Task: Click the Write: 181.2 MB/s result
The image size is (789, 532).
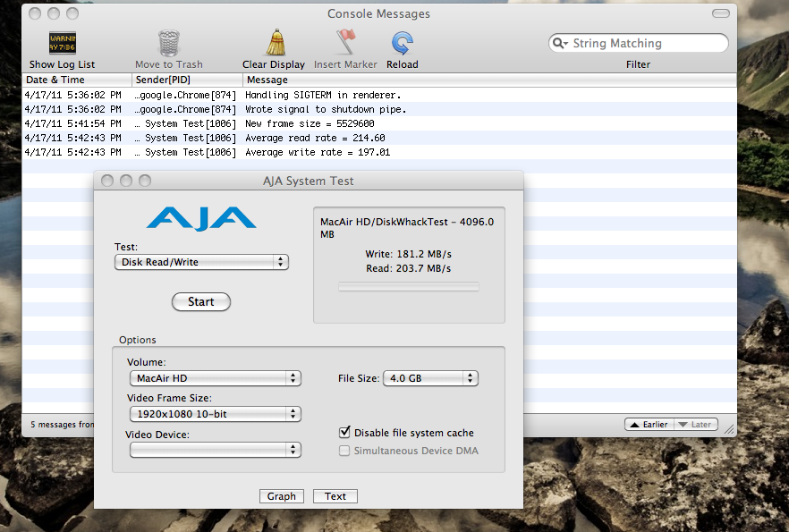Action: [x=409, y=254]
